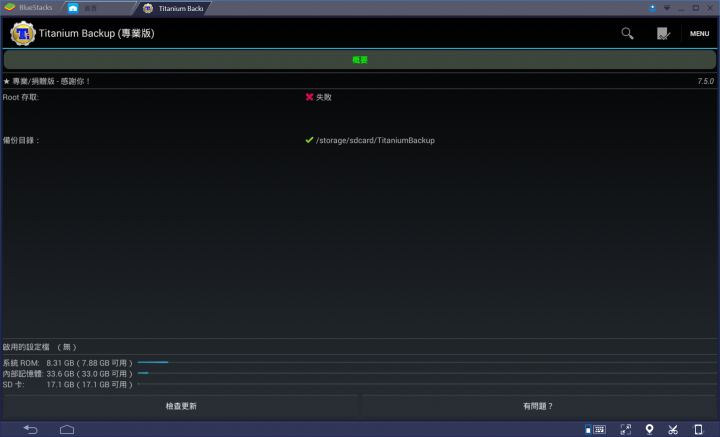720x437 pixels.
Task: Click the version number 7.5.0
Action: tap(706, 81)
